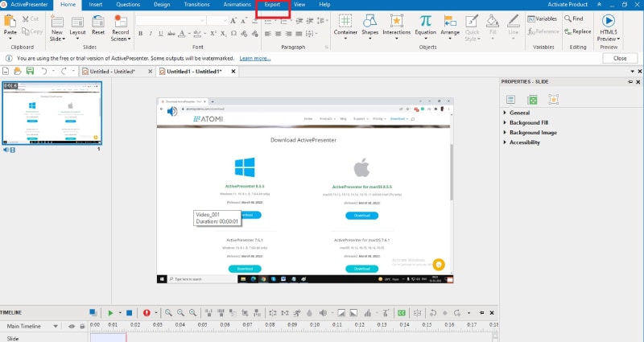Open the View ribbon tab

coord(299,5)
